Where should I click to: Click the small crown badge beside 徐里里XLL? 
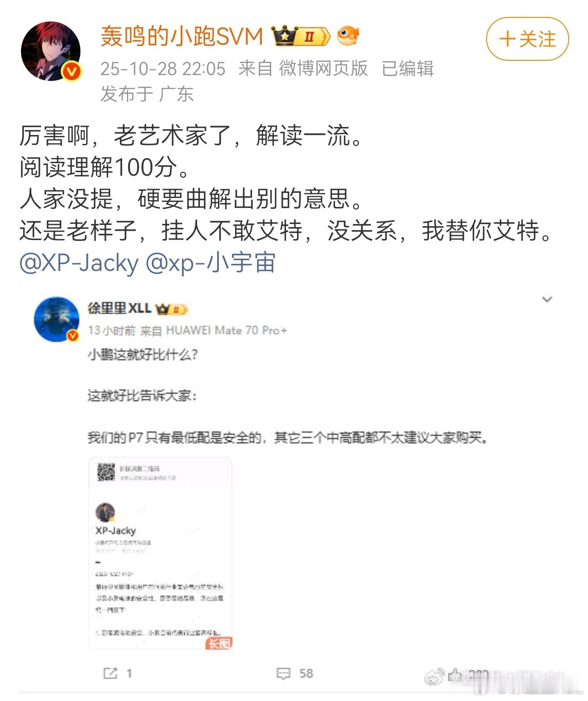tap(172, 309)
